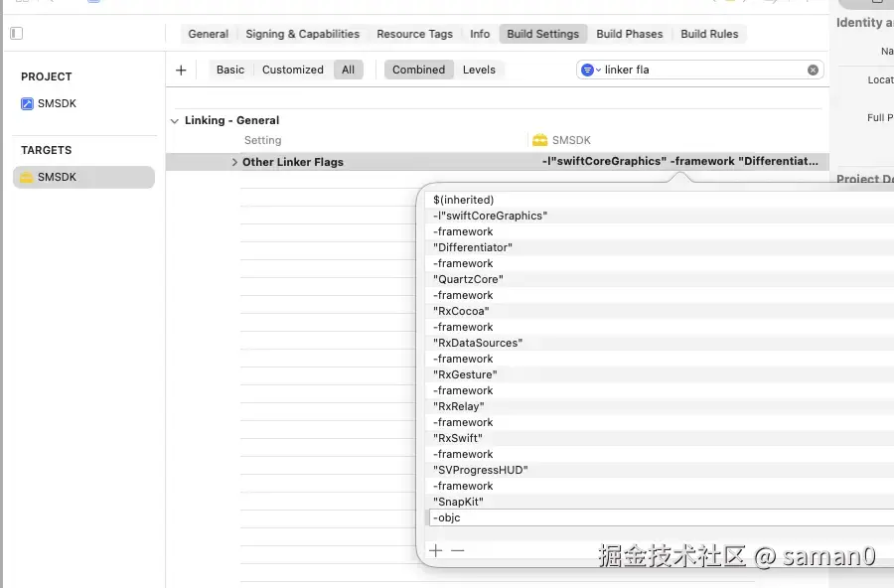The width and height of the screenshot is (894, 588).
Task: Enable the Customized settings filter
Action: click(x=292, y=70)
